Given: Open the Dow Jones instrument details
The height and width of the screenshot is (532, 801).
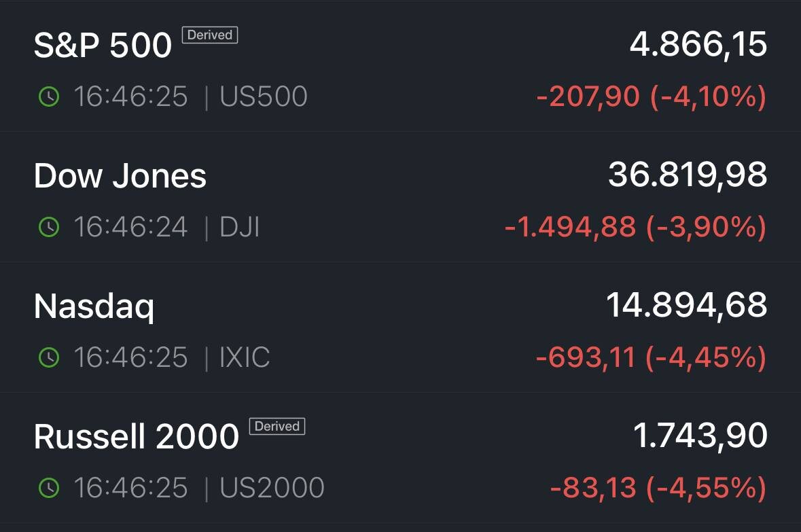Looking at the screenshot, I should pyautogui.click(x=120, y=175).
